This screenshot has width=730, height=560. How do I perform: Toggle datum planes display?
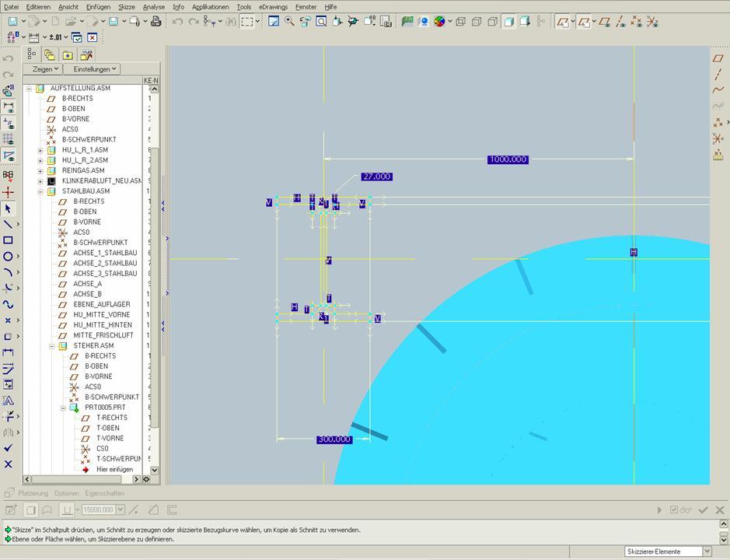(605, 22)
